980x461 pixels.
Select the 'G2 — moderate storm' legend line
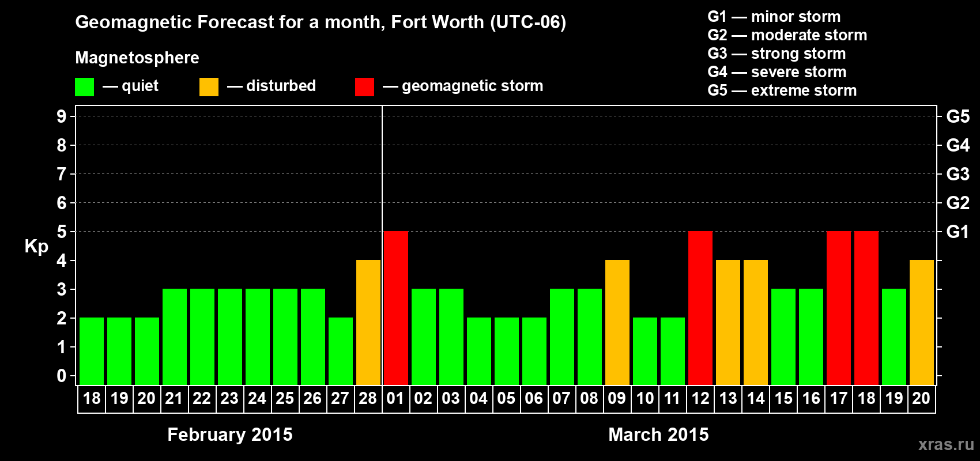[x=787, y=35]
